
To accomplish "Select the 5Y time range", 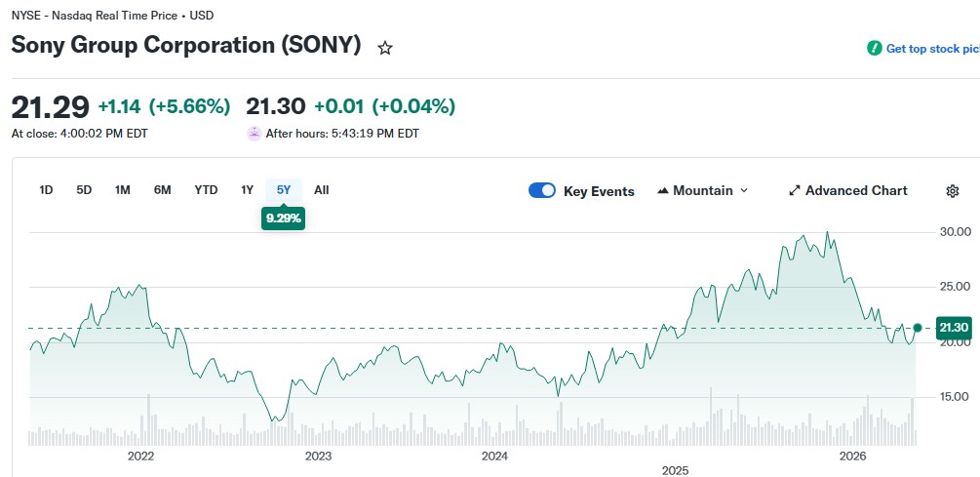I will click(x=284, y=190).
